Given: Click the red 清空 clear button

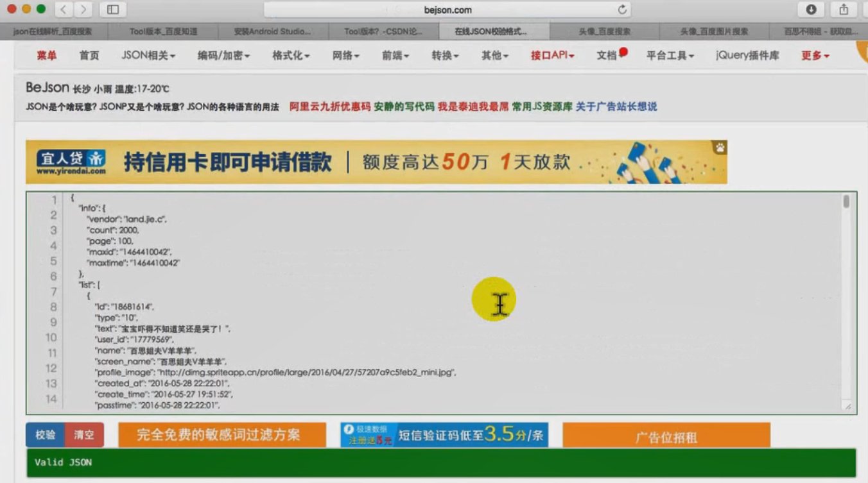Looking at the screenshot, I should tap(84, 435).
